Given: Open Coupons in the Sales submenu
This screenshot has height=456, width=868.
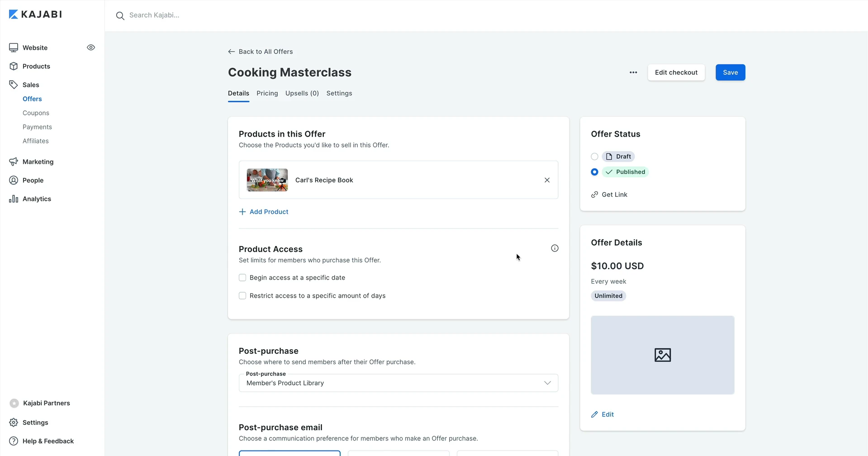Looking at the screenshot, I should (x=36, y=113).
